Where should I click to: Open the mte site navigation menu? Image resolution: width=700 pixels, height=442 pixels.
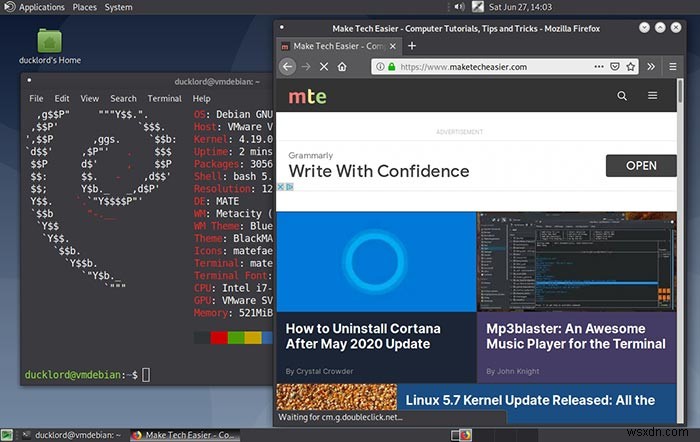point(652,96)
